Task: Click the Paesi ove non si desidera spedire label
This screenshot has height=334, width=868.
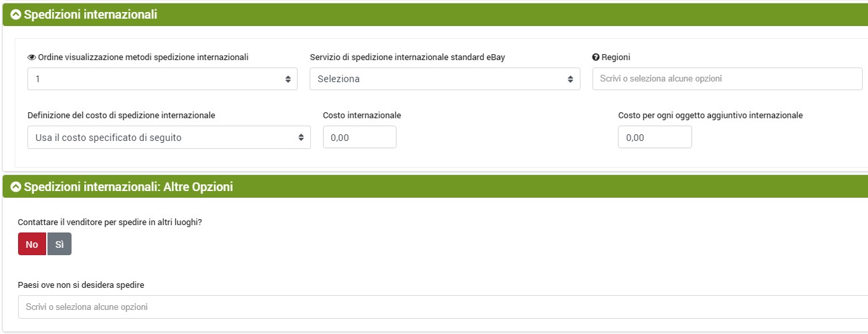Action: tap(81, 285)
